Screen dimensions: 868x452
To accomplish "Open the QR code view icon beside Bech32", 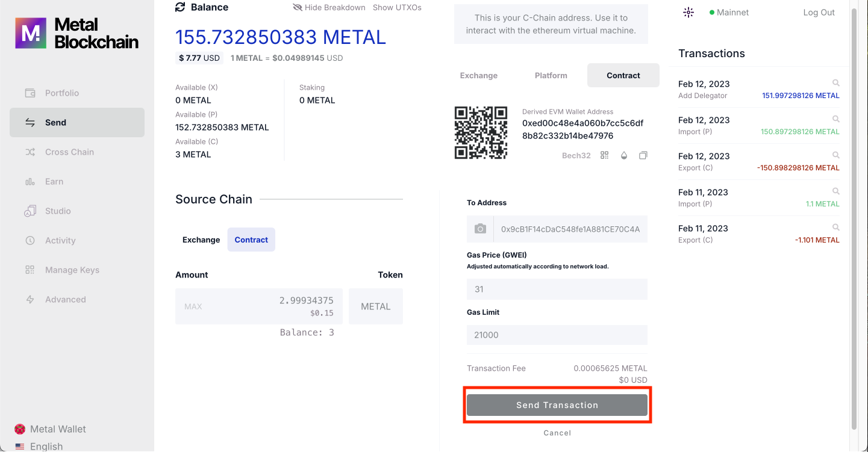I will (605, 155).
